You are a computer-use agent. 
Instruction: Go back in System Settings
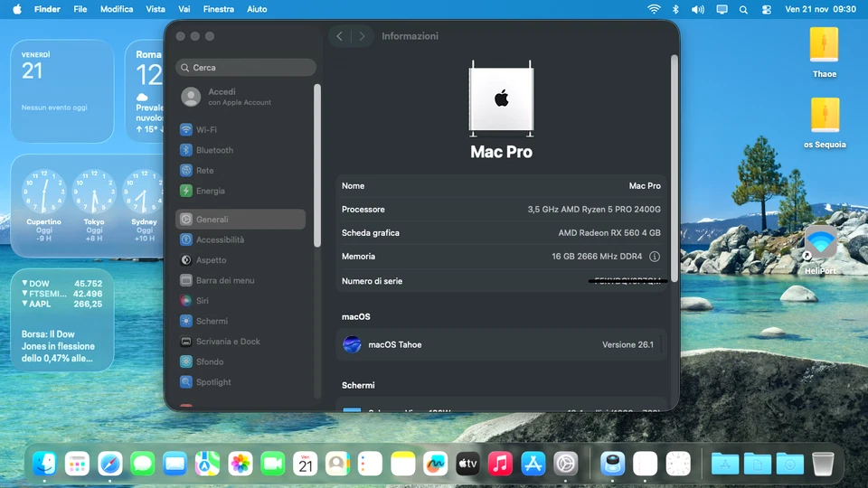339,36
